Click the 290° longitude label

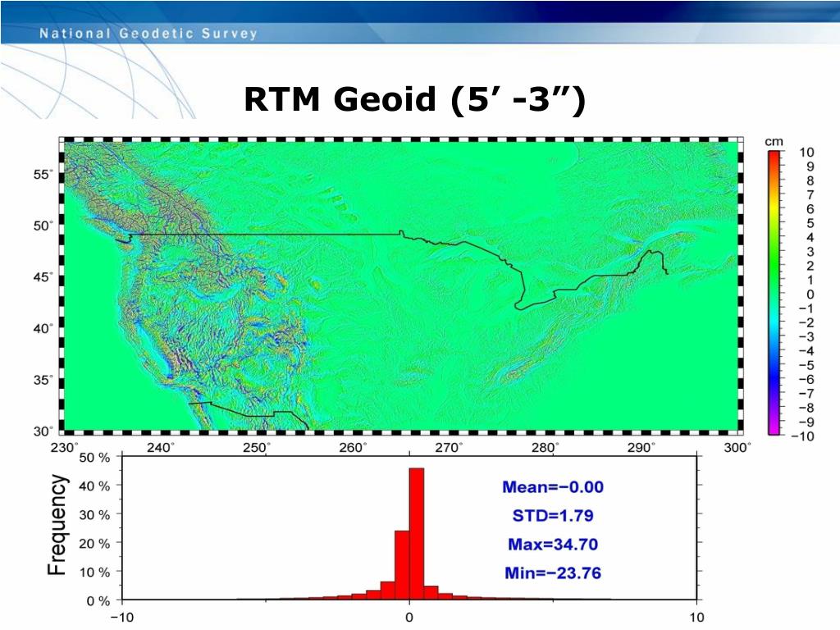click(641, 447)
